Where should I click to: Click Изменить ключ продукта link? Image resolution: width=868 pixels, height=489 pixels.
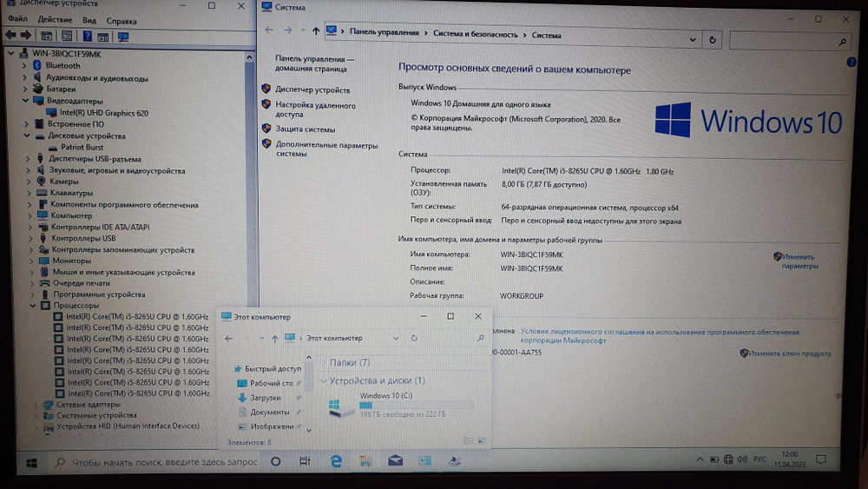[789, 354]
